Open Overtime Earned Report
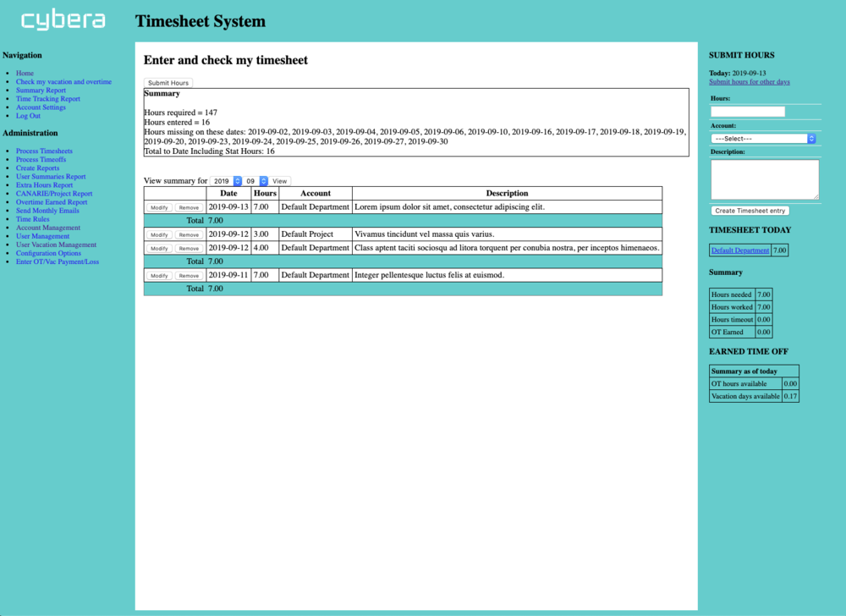The height and width of the screenshot is (616, 846). (52, 201)
